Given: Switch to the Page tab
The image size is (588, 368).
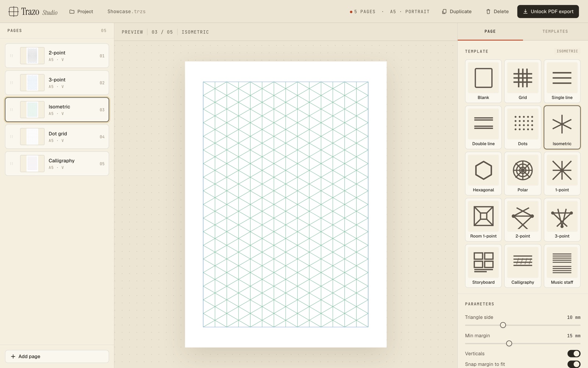Looking at the screenshot, I should [x=490, y=32].
